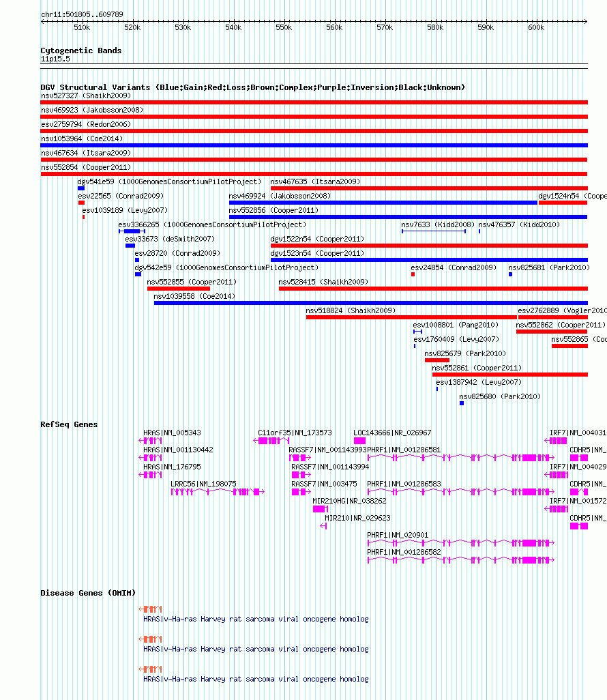
Task: Select the red bar of nsv552855 (Cooper2011)
Action: coord(179,289)
